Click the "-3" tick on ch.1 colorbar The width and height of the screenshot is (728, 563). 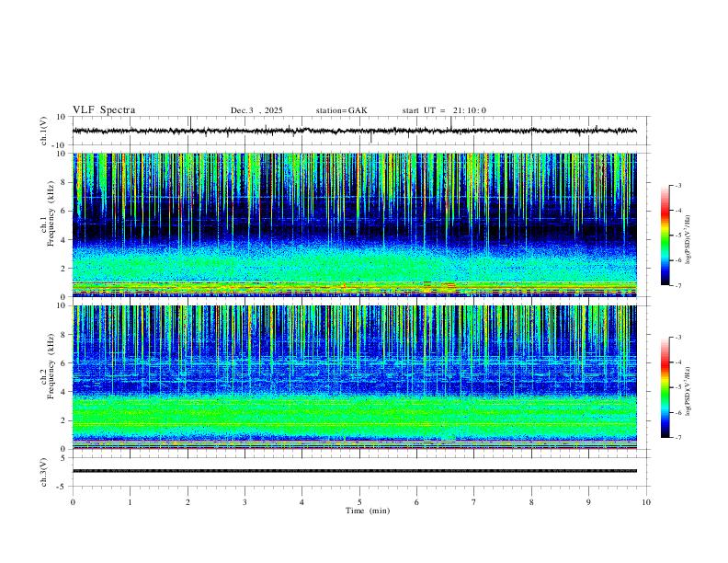[678, 185]
